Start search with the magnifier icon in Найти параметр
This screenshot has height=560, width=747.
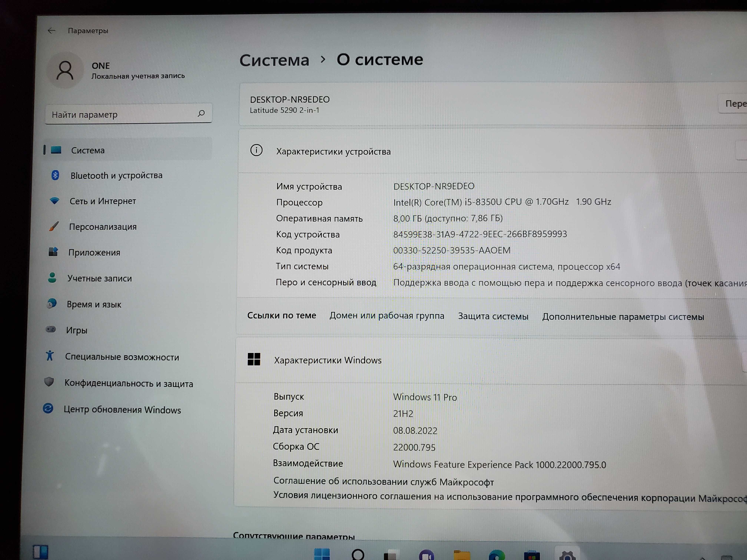click(x=201, y=113)
